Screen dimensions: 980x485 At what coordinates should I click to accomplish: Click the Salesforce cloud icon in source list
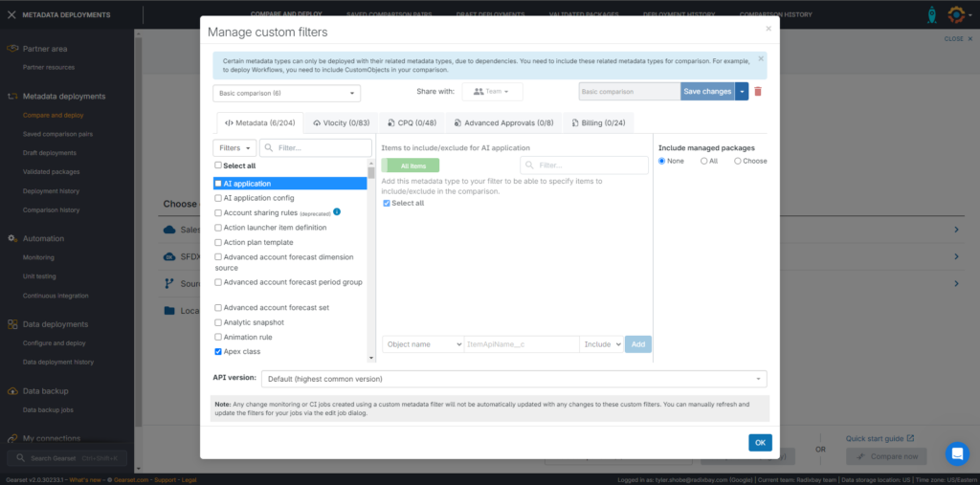point(168,230)
